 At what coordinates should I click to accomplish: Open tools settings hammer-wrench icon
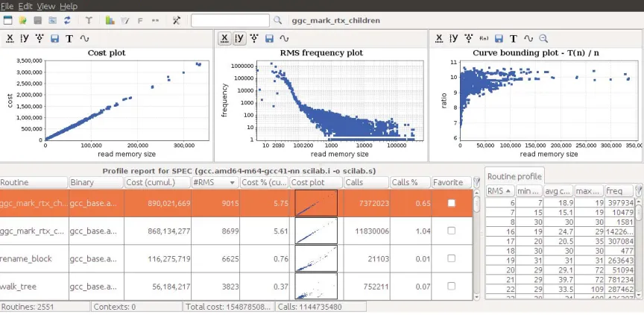point(176,20)
